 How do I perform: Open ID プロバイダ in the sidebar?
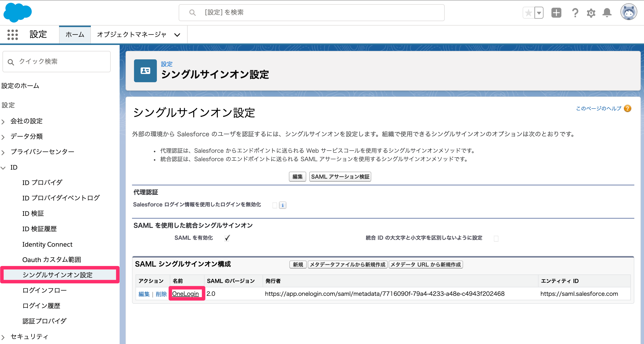coord(42,183)
